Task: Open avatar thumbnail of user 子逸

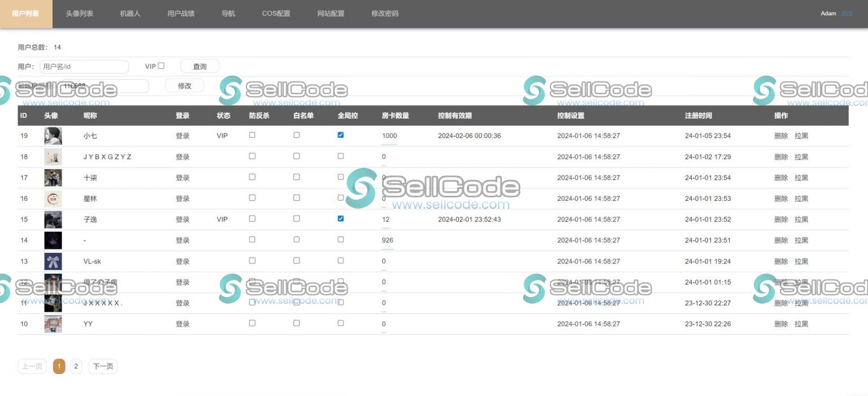Action: coord(53,219)
